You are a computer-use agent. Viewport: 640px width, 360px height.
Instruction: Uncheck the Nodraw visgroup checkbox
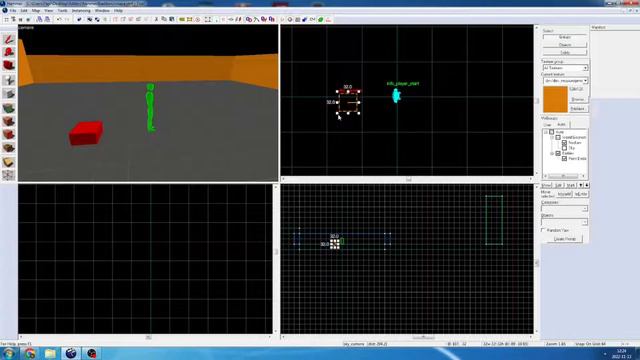(564, 142)
